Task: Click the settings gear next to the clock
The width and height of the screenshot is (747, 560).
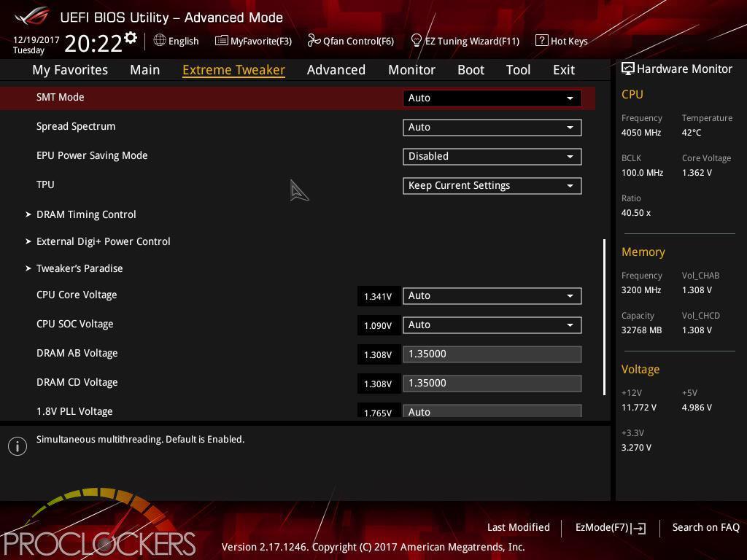Action: pos(131,38)
